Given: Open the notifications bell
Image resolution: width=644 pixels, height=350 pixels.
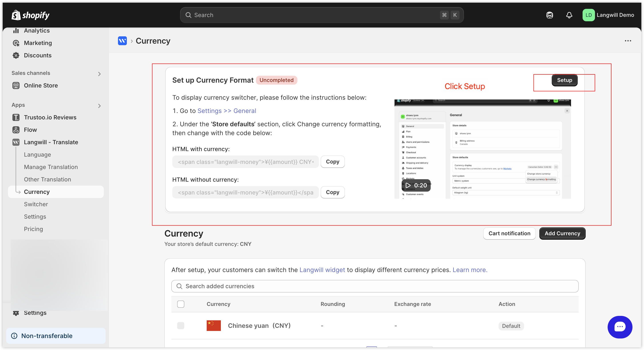Looking at the screenshot, I should pos(569,15).
